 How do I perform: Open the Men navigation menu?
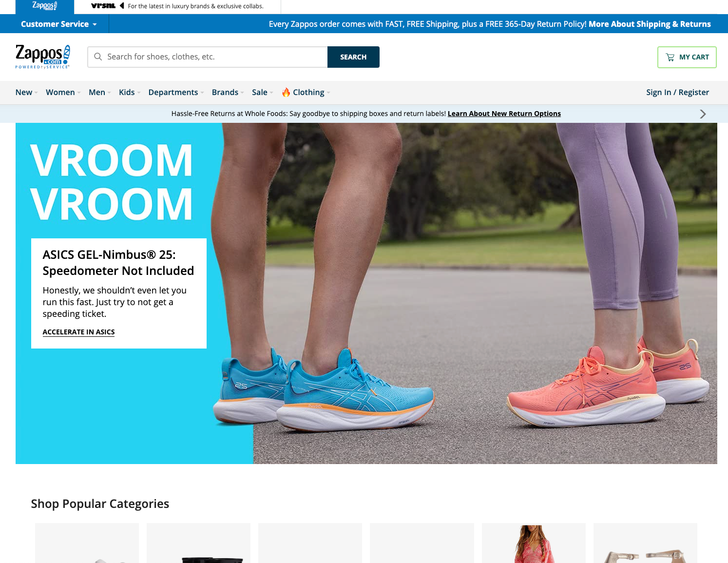(x=97, y=92)
